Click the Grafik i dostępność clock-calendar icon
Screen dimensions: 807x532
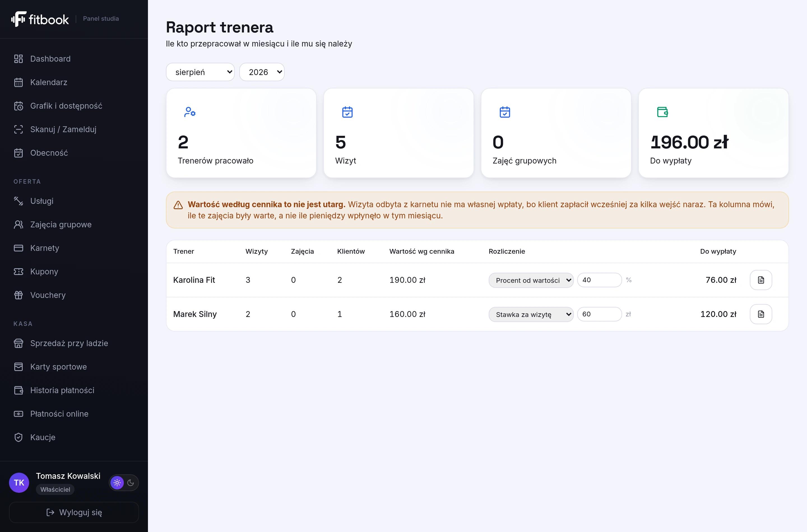click(x=18, y=106)
